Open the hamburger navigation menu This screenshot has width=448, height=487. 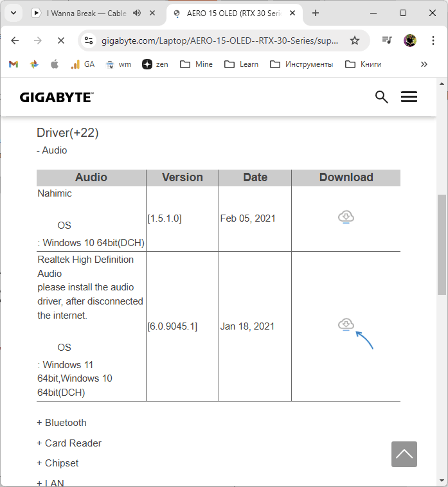coord(409,97)
